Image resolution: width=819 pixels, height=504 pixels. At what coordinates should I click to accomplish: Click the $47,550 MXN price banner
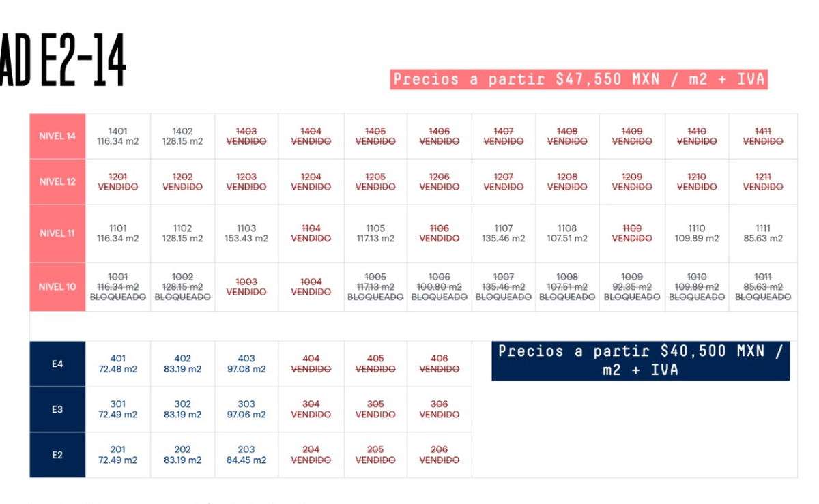(x=579, y=80)
